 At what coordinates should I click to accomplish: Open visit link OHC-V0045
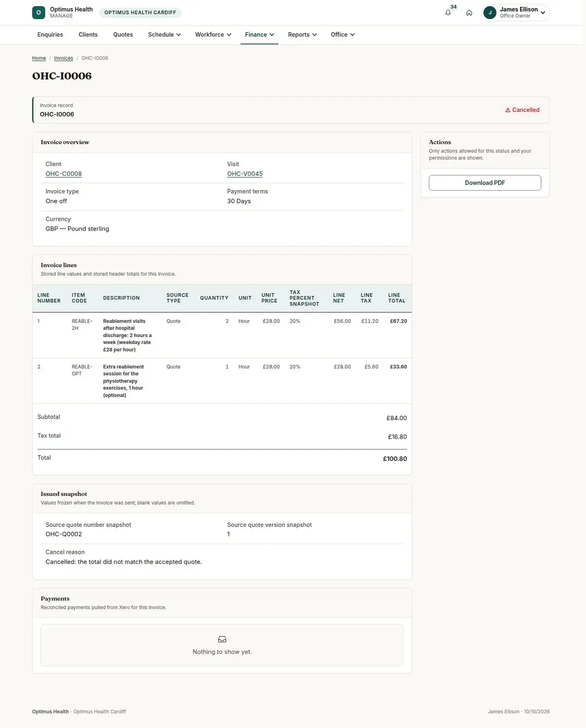coord(245,174)
